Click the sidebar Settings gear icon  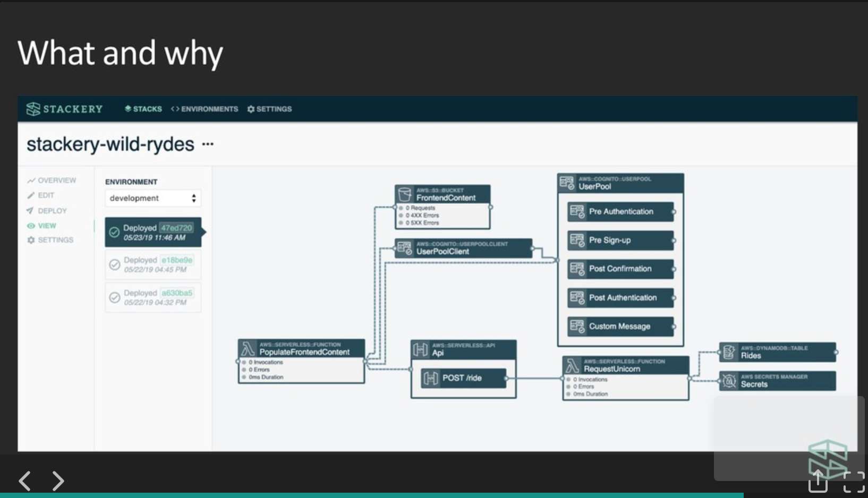tap(31, 240)
